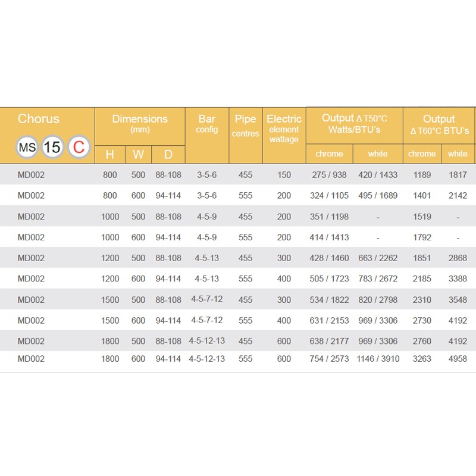Click the Chorus header title

point(38,118)
